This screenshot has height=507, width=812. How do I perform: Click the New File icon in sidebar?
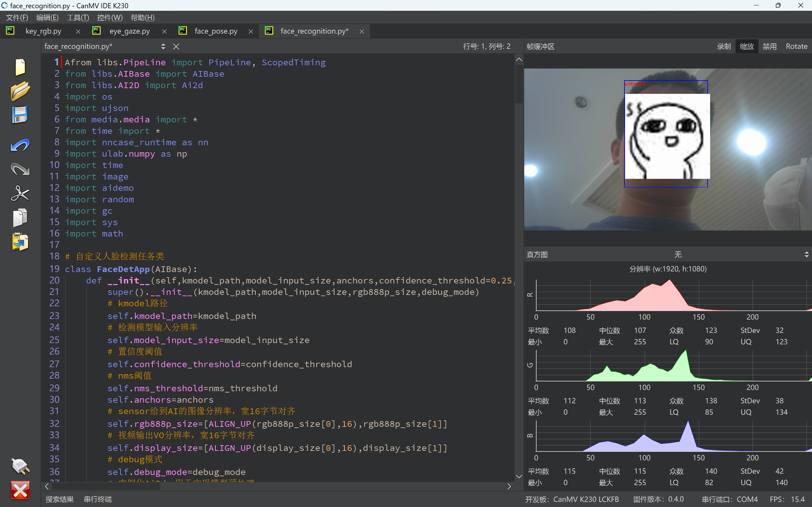(20, 67)
